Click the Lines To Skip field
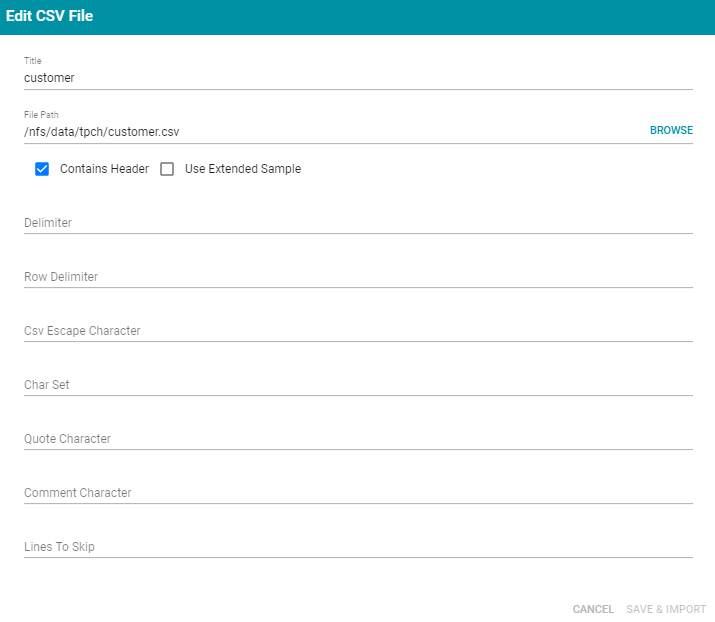 coord(357,547)
